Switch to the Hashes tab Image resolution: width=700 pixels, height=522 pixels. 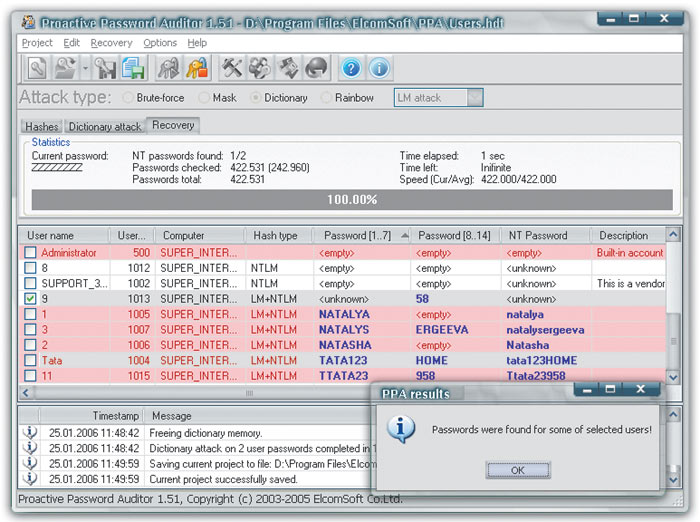[x=42, y=126]
